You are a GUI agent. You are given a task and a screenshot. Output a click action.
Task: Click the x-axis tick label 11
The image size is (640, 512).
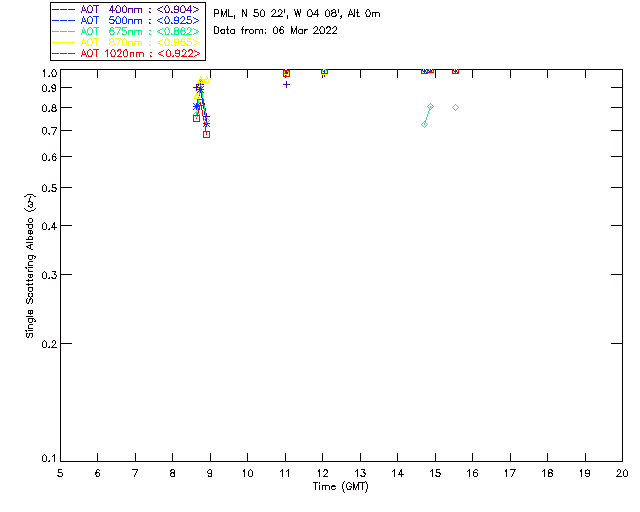[285, 473]
